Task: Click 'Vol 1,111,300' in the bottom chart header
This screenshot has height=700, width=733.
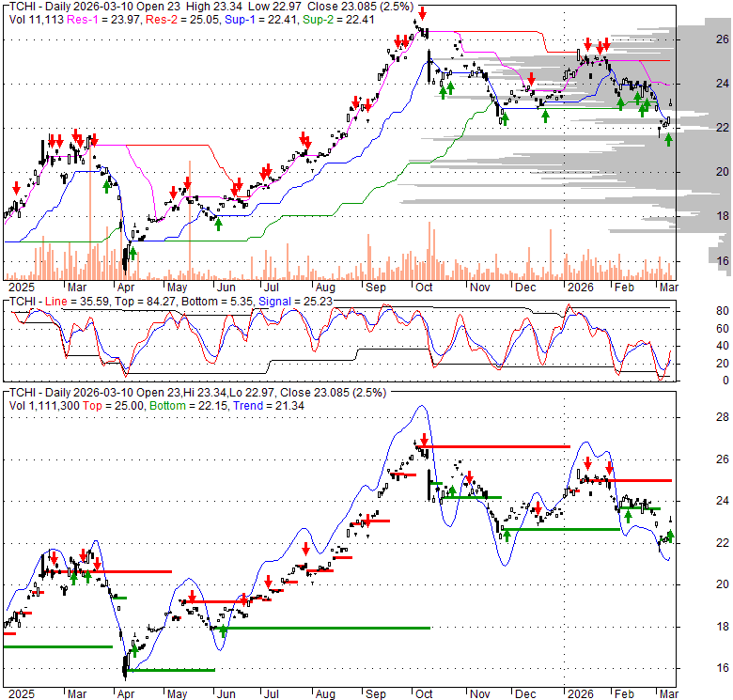Action: pos(44,406)
